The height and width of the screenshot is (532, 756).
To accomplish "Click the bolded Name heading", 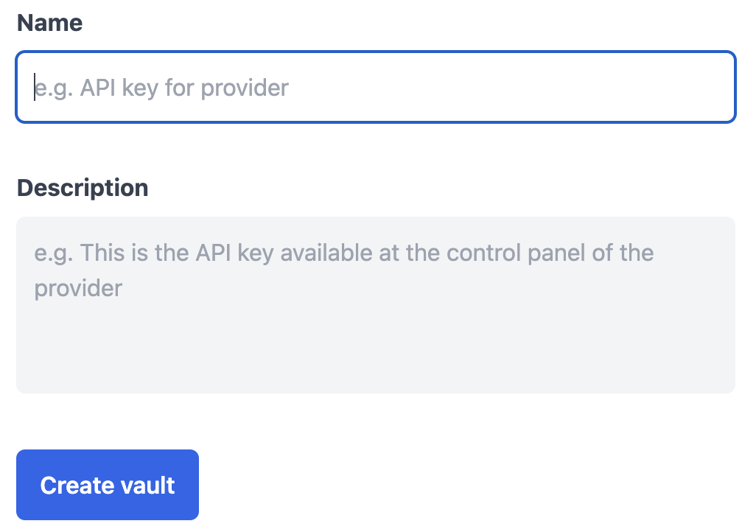I will [49, 23].
